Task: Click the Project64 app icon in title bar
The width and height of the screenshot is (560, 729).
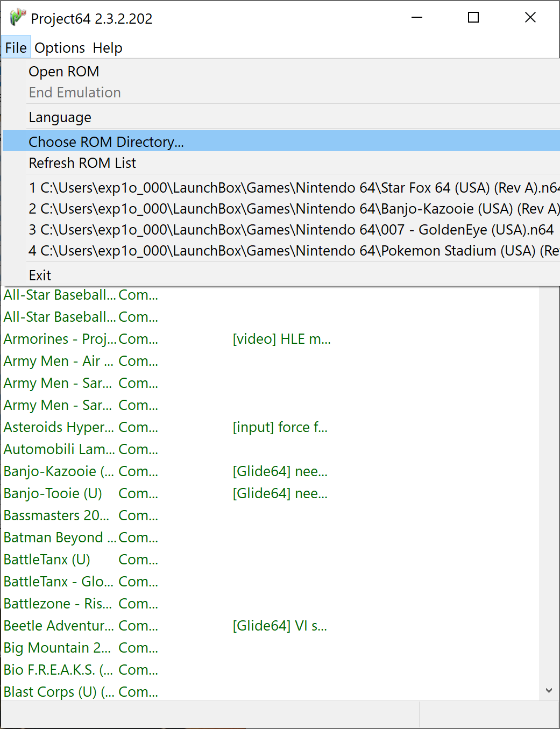Action: [x=17, y=18]
